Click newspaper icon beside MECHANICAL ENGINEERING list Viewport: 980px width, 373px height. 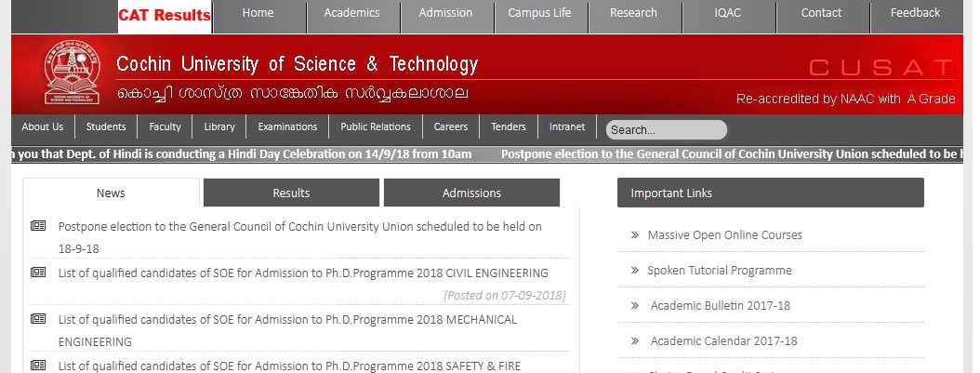point(38,319)
